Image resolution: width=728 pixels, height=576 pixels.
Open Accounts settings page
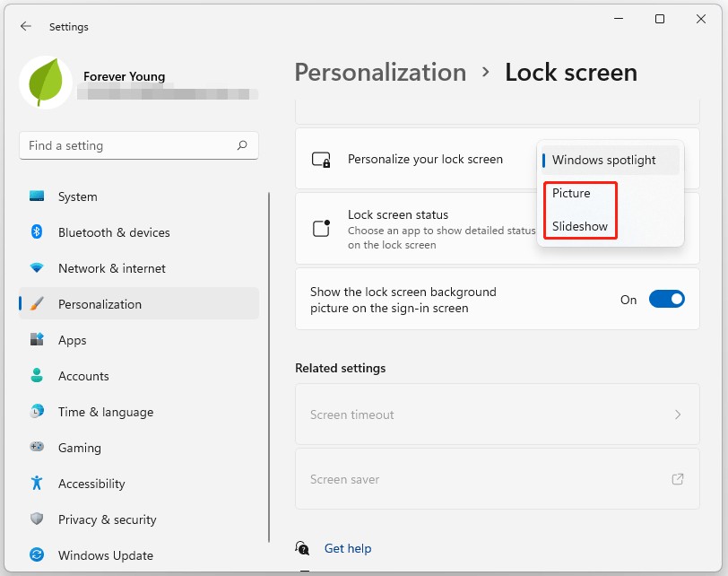[x=139, y=376]
